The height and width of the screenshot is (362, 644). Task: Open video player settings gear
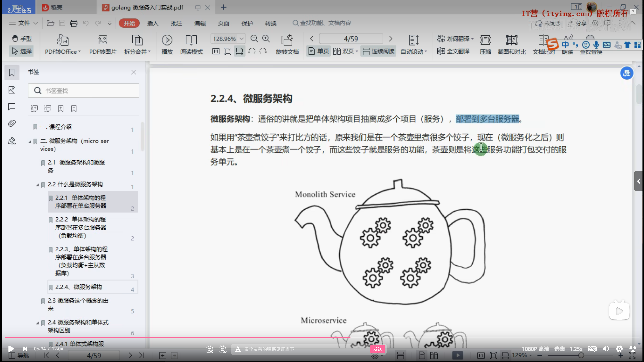(x=619, y=349)
